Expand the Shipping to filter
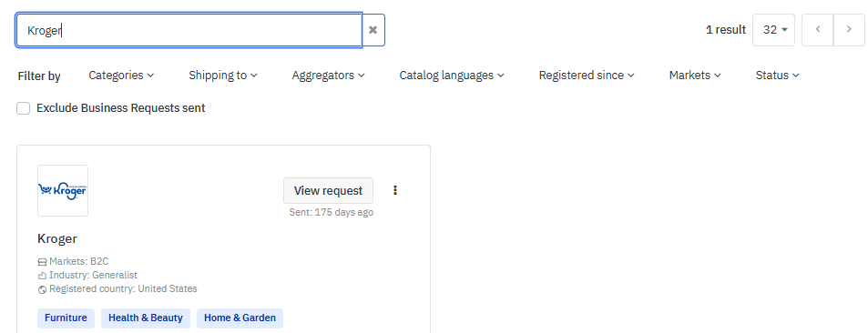 [x=223, y=76]
